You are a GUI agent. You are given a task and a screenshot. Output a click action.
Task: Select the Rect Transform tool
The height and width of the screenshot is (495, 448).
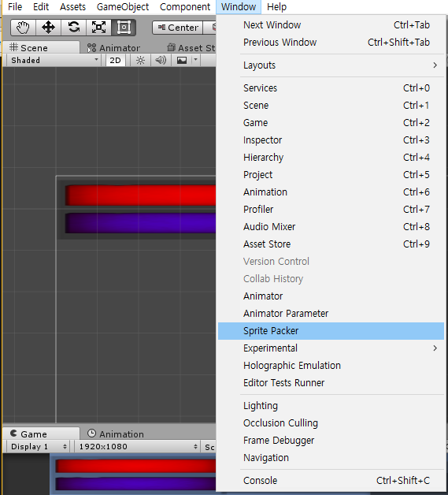(124, 28)
